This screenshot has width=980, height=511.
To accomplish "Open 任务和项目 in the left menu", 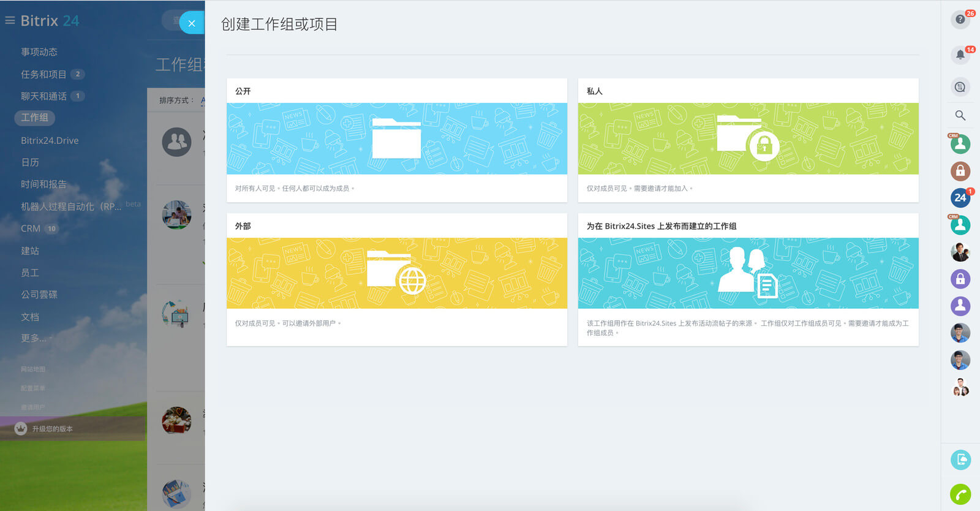I will pyautogui.click(x=43, y=74).
